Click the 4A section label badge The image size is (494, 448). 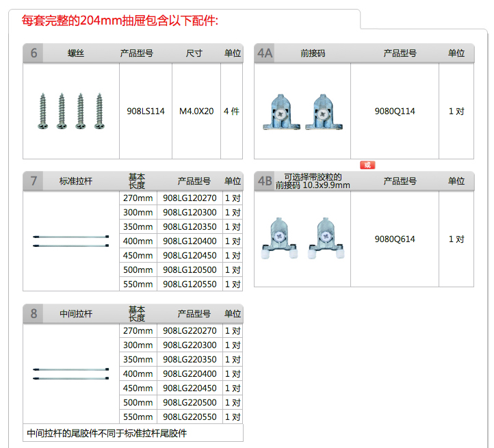[265, 53]
